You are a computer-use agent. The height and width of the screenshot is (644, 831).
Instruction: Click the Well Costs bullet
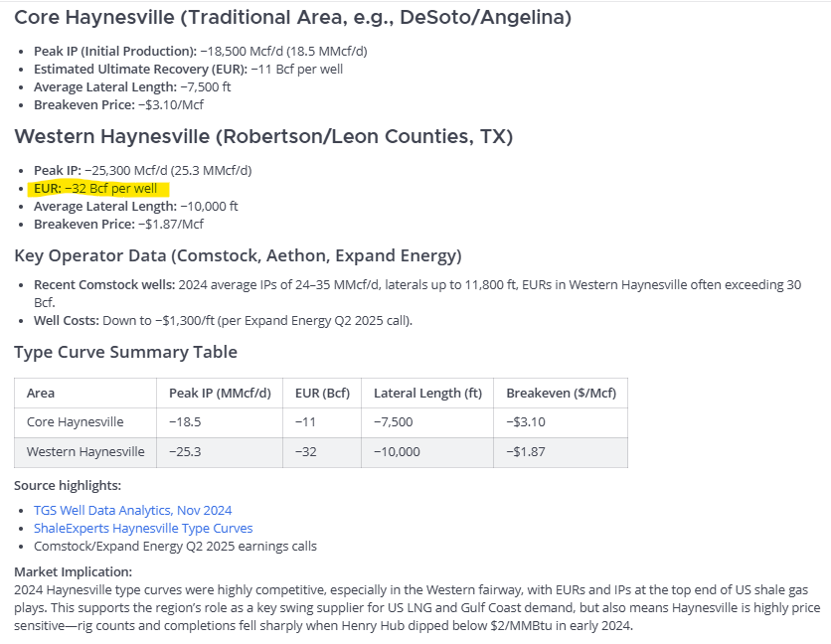pos(223,321)
